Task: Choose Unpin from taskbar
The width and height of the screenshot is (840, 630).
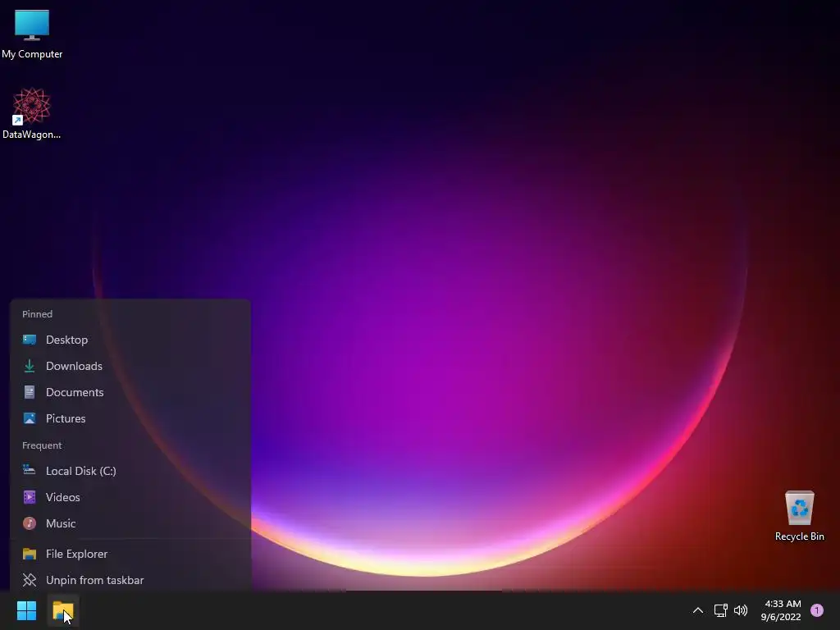Action: 130,580
